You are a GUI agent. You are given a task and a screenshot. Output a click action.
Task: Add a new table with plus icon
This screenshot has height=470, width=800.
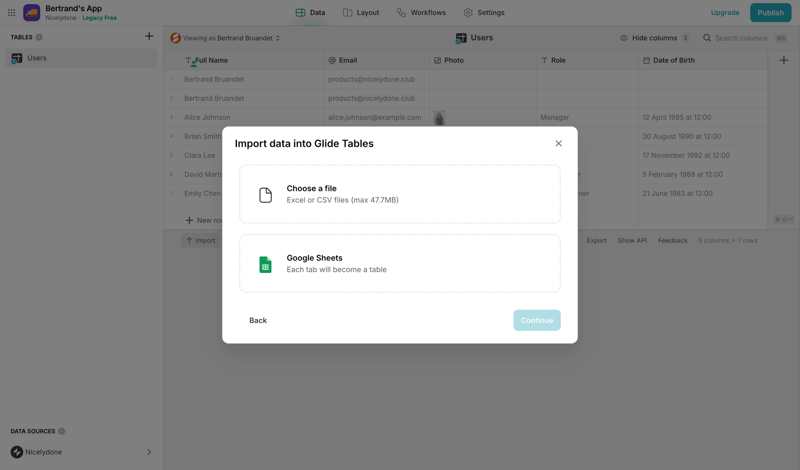[149, 36]
